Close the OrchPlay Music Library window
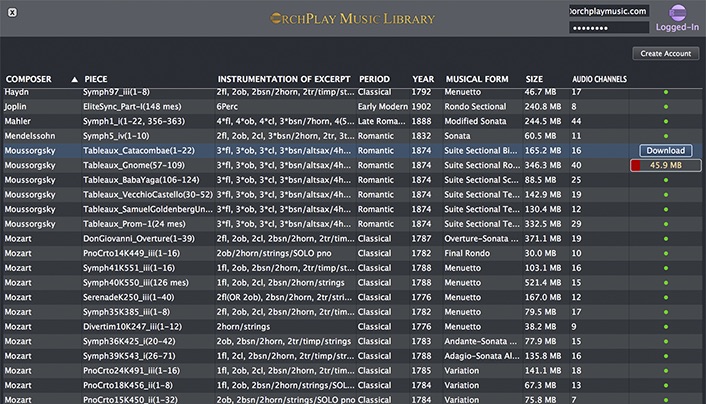The width and height of the screenshot is (706, 404). pyautogui.click(x=13, y=13)
